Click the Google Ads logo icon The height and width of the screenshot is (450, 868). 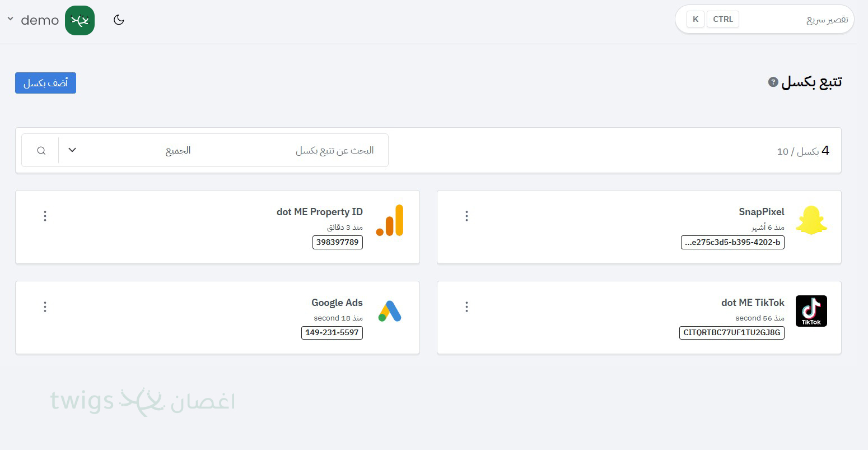(390, 311)
